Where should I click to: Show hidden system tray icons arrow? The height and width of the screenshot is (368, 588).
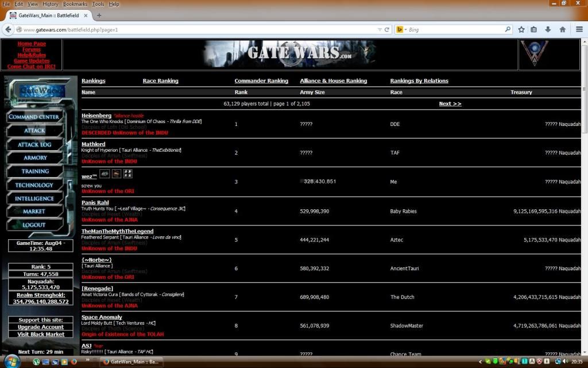coord(479,362)
